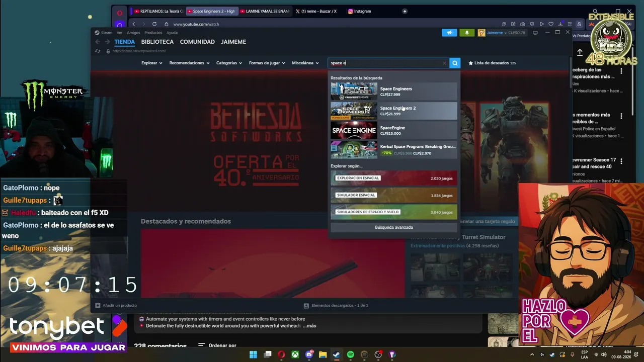Open a new browser tab with the plus
Screen dimensions: 644x362
(405, 11)
